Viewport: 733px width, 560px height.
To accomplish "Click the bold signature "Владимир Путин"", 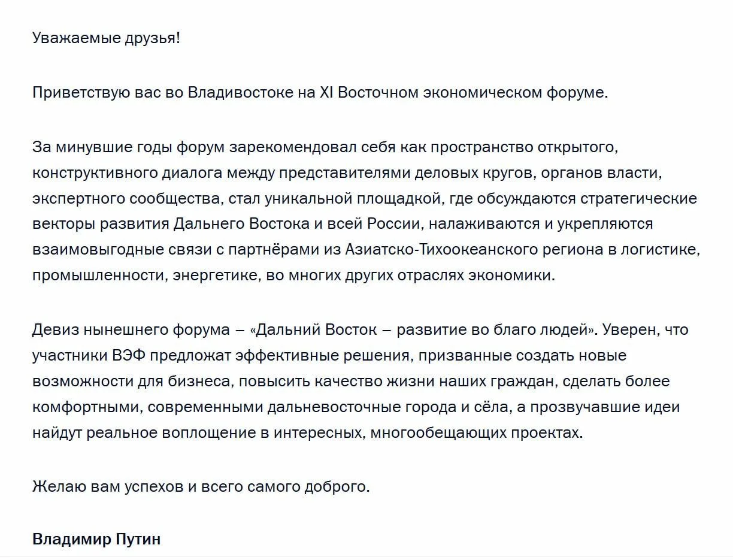I will click(x=96, y=539).
